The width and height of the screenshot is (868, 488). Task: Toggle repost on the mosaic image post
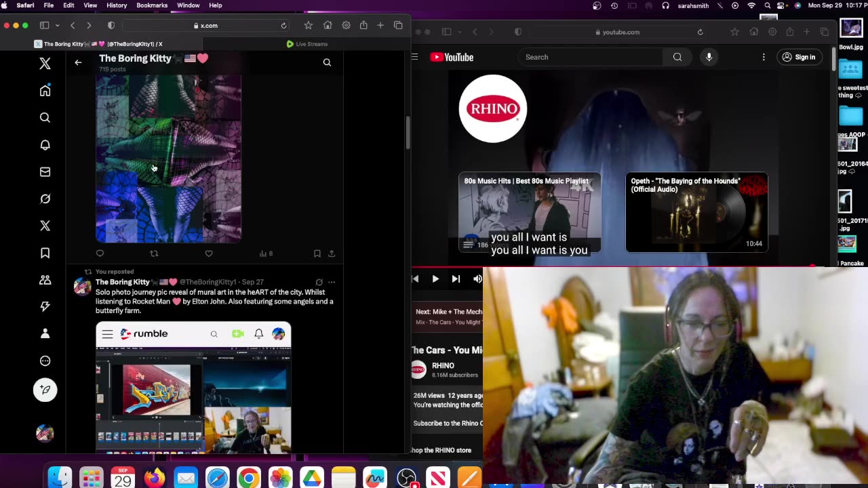[154, 253]
